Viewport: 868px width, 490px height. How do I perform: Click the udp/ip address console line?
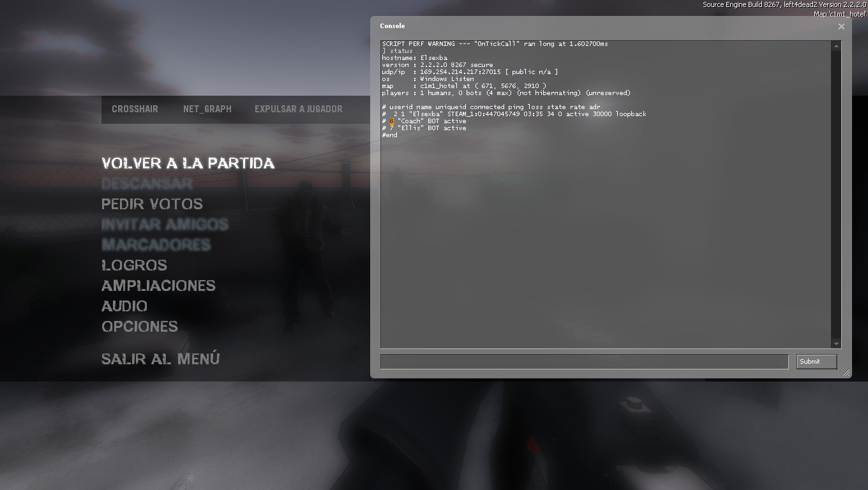(x=470, y=72)
